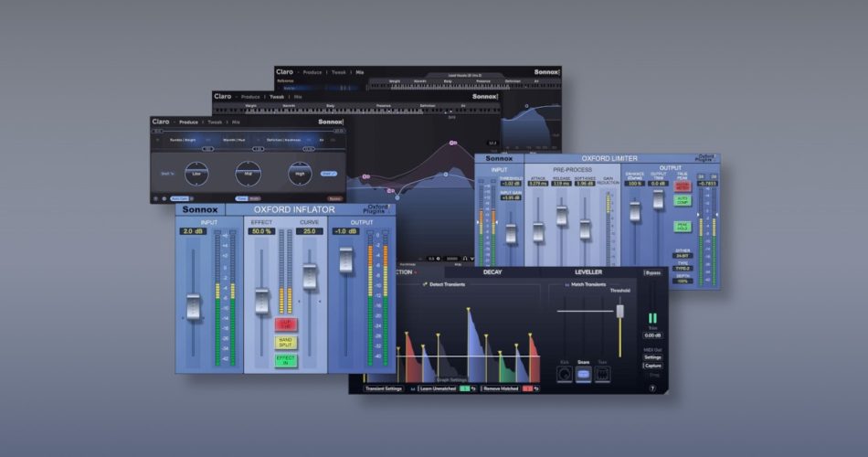868x457 pixels.
Task: Click the Inflator Effect fader
Action: tap(262, 302)
